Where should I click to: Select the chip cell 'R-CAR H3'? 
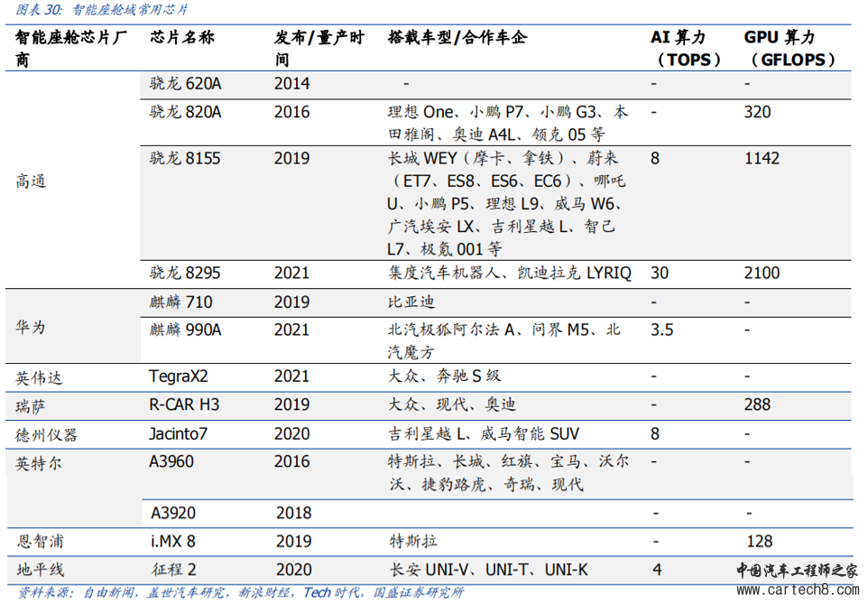point(184,404)
